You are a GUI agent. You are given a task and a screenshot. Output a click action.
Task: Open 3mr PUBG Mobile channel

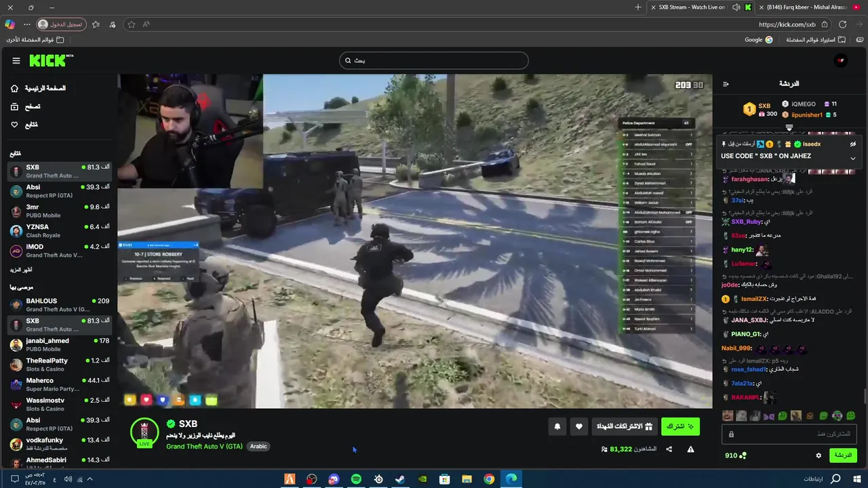[x=60, y=211]
